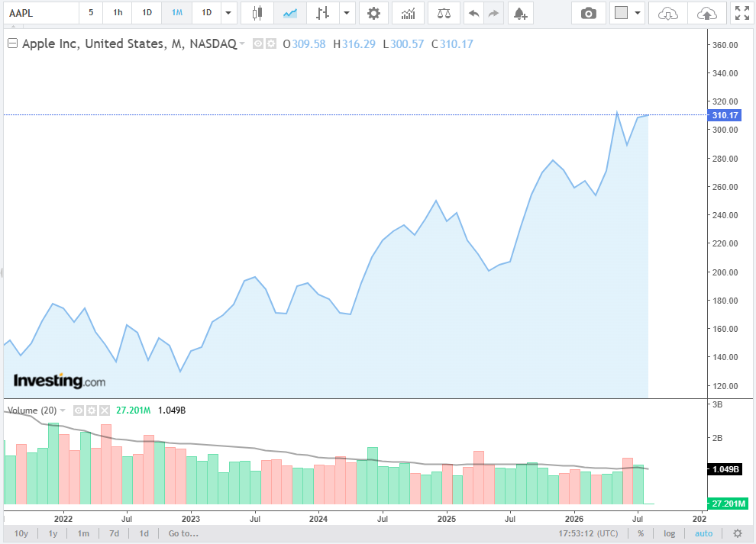Viewport: 756px width, 544px height.
Task: Create an alert with bell icon
Action: tap(520, 13)
